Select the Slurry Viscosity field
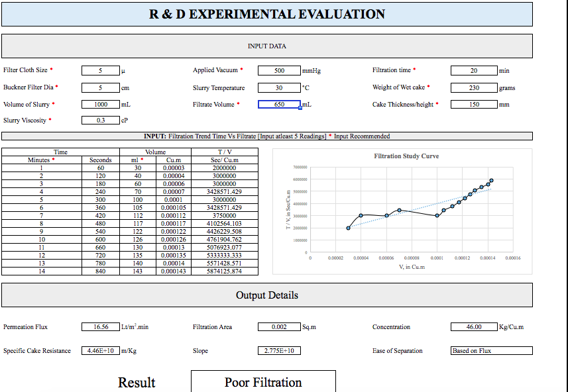Viewport: 568px width, 392px height. coord(101,120)
